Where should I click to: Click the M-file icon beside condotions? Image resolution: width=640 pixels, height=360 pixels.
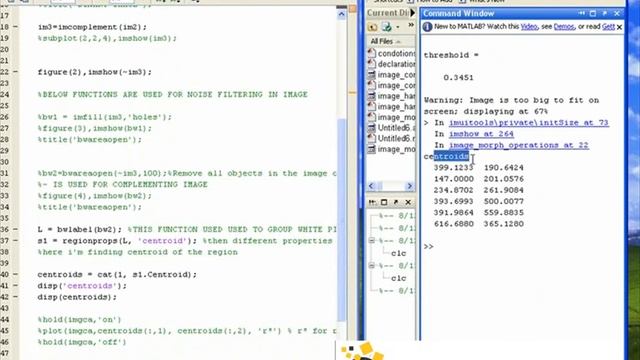371,53
